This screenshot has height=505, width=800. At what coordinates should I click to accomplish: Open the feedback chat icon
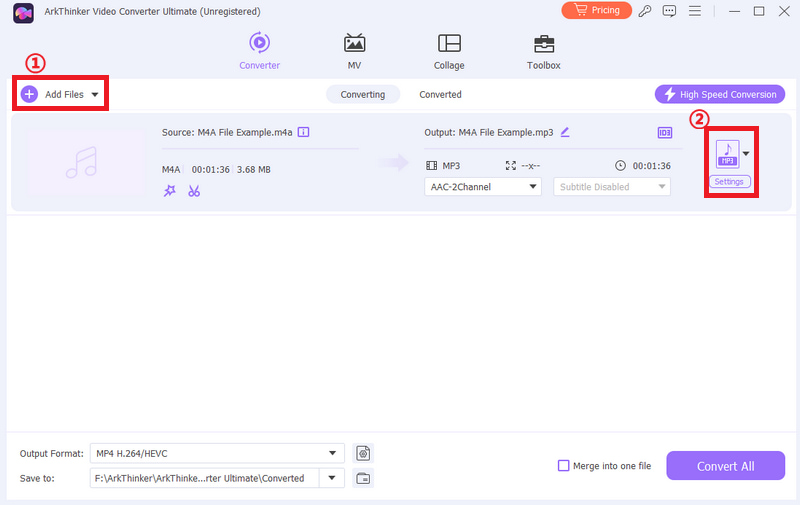(x=669, y=11)
